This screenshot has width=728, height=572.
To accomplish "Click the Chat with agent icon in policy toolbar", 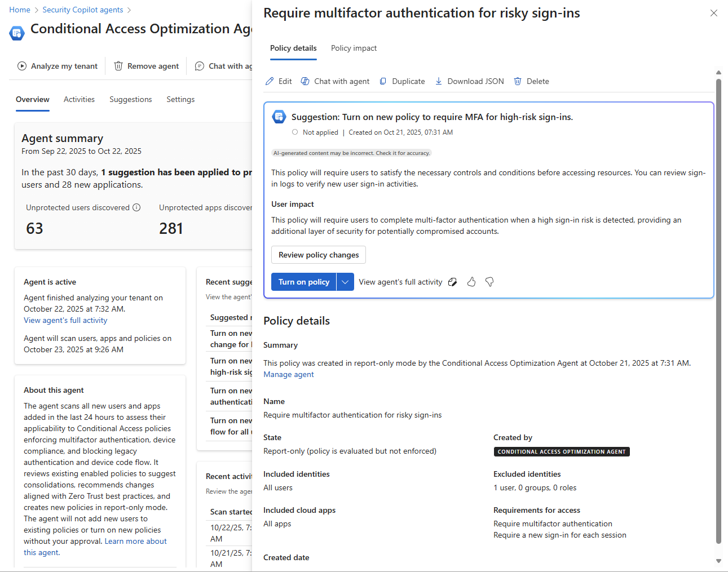I will (305, 81).
